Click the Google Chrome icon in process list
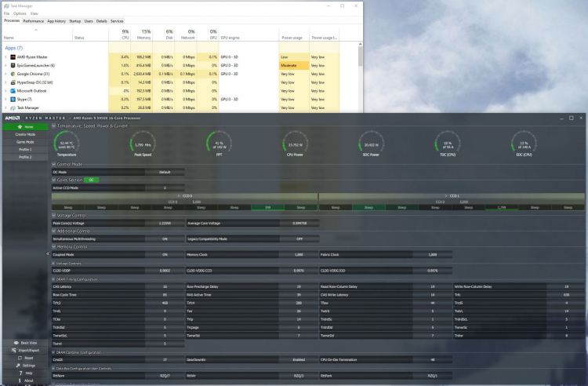The width and height of the screenshot is (588, 386). (13, 74)
